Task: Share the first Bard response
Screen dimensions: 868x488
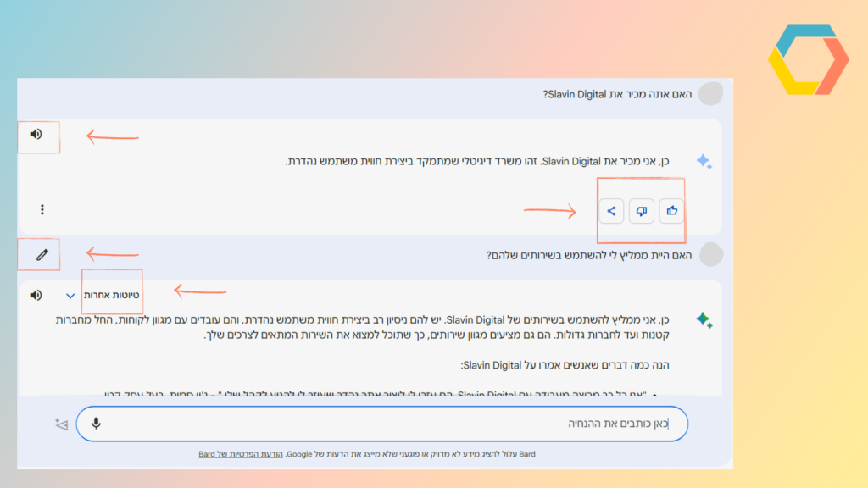Action: (611, 211)
